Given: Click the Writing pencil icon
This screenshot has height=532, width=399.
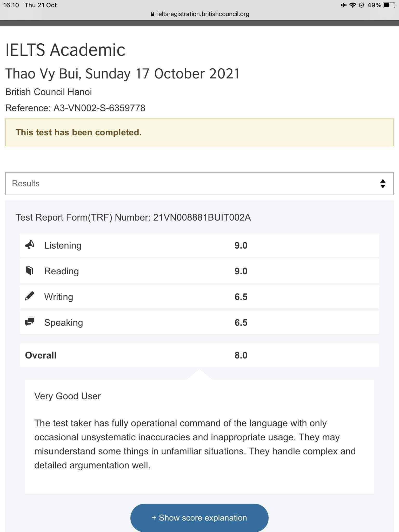Looking at the screenshot, I should pos(30,296).
